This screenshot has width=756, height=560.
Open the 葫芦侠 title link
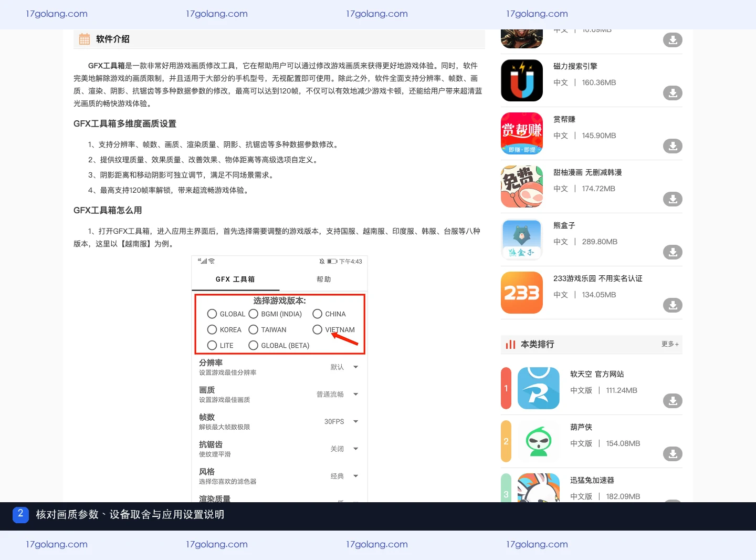coord(581,427)
